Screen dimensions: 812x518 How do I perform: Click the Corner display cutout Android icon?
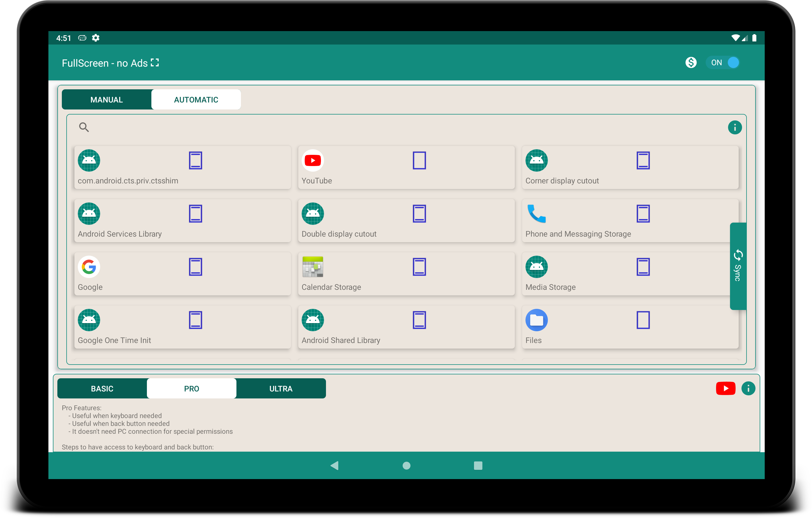[536, 160]
